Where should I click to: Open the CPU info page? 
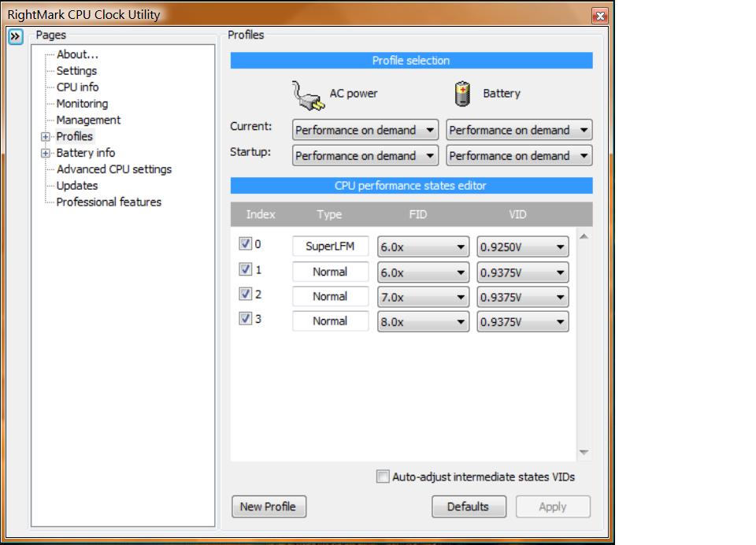tap(78, 87)
